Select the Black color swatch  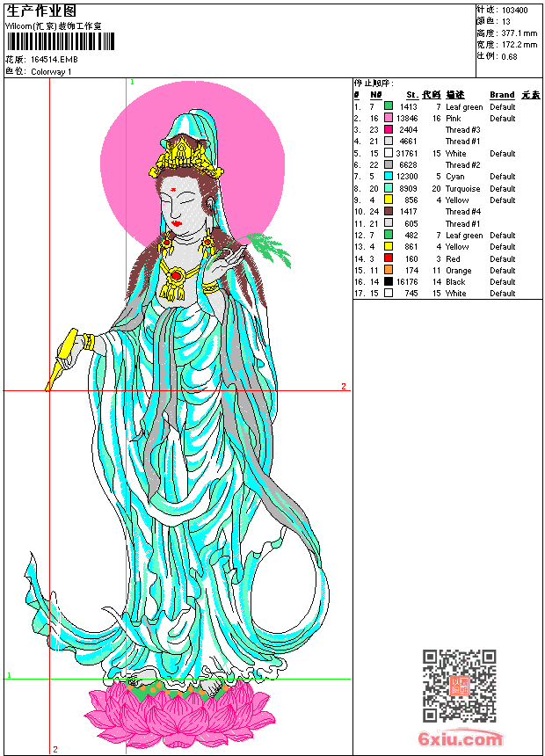(x=389, y=281)
